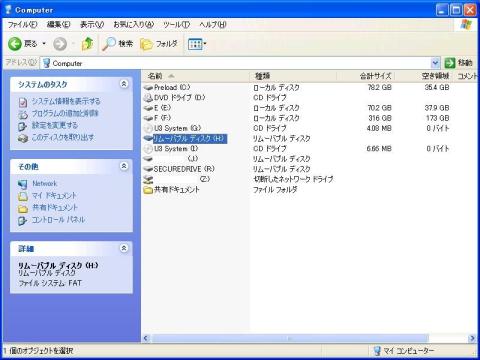Viewport: 480px width, 360px height.
Task: Open the Search magnifier tool
Action: (x=117, y=44)
